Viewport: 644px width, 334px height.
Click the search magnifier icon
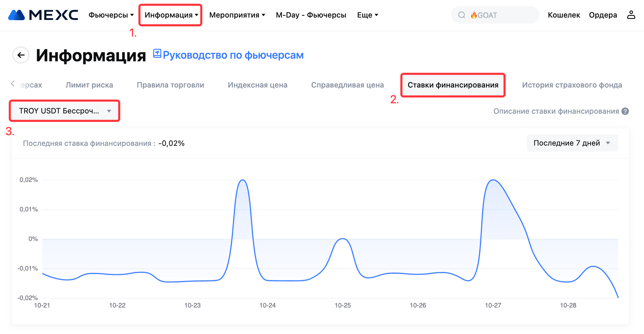[x=461, y=15]
